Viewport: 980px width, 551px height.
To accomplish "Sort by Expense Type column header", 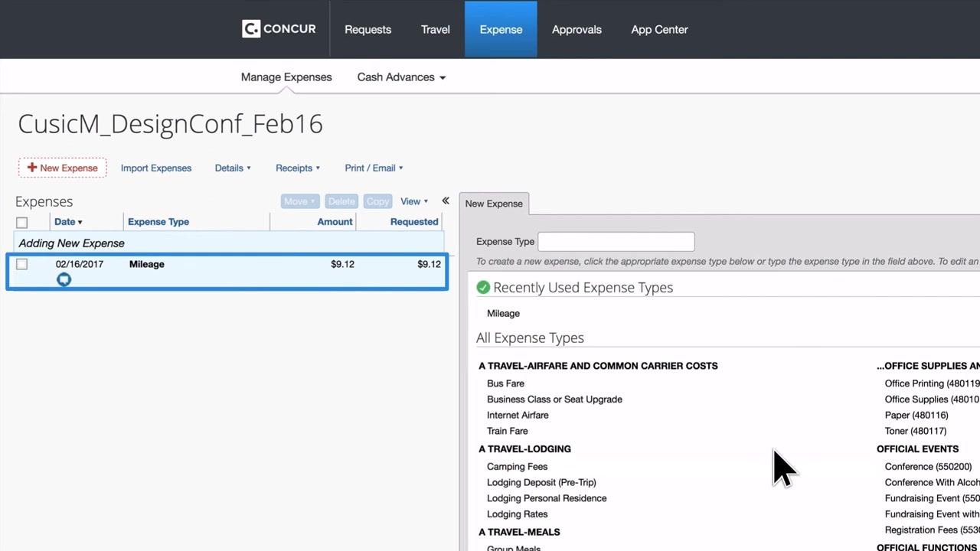I will (158, 222).
